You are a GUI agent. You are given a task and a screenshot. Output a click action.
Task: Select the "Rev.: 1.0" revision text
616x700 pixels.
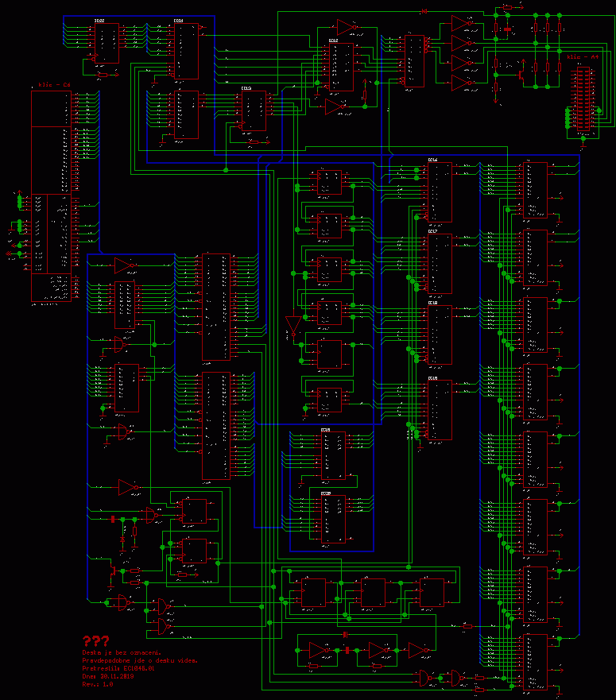pyautogui.click(x=98, y=683)
